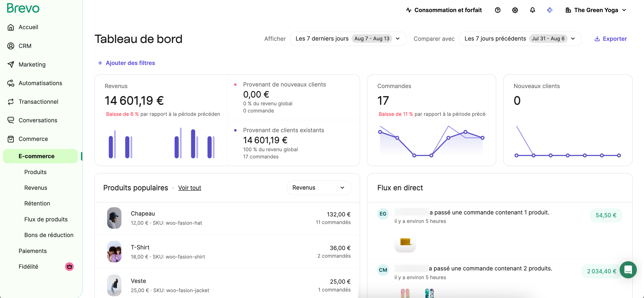Expand The Green Yoga account menu
Viewport: 644px width, 298px height.
tap(596, 10)
